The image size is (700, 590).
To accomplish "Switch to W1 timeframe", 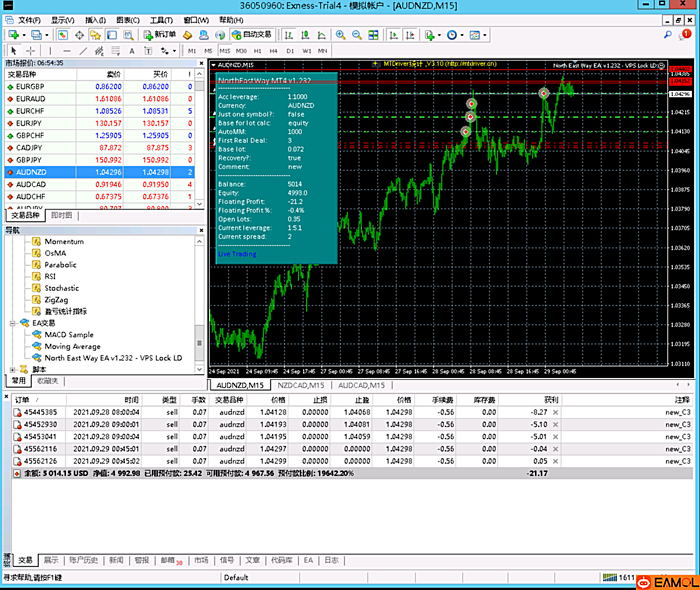I will (306, 51).
